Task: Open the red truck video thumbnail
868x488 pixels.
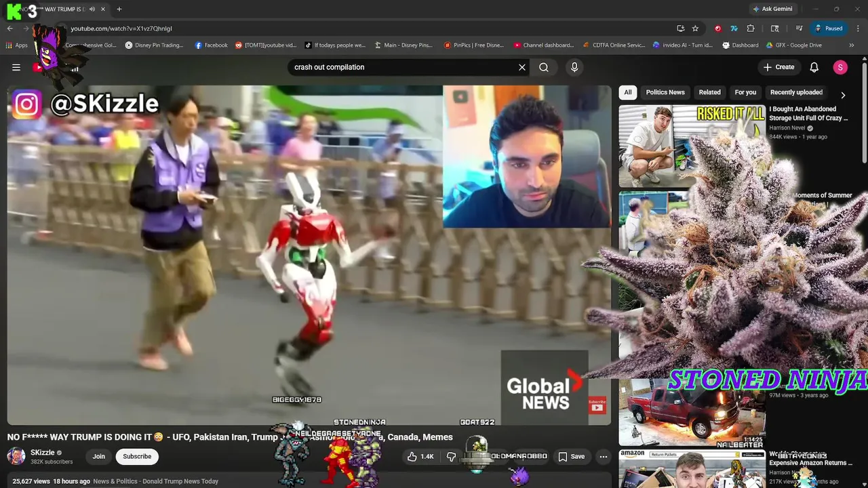Action: point(692,412)
